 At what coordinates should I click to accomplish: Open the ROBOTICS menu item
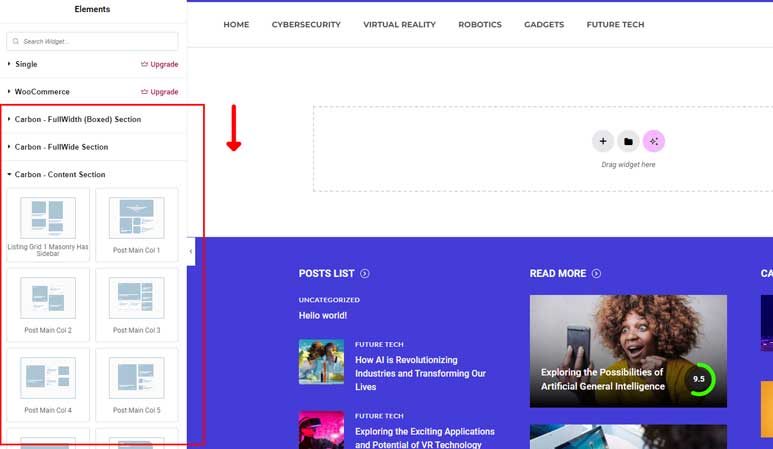point(480,25)
